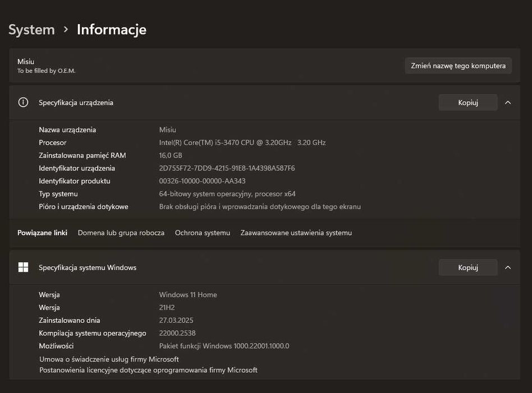
Task: Collapse the Specyfikacja systemu Windows chevron
Action: pos(508,268)
